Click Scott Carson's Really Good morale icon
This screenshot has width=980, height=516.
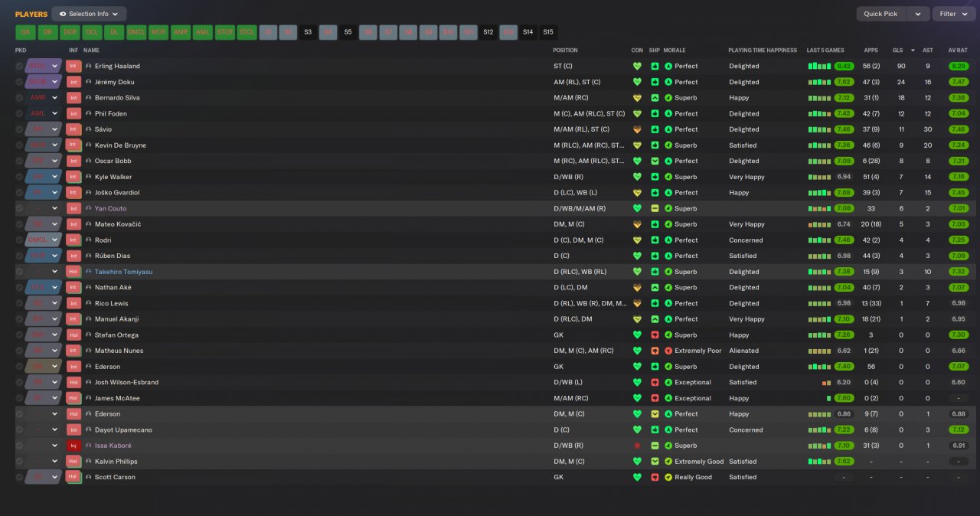pyautogui.click(x=668, y=477)
